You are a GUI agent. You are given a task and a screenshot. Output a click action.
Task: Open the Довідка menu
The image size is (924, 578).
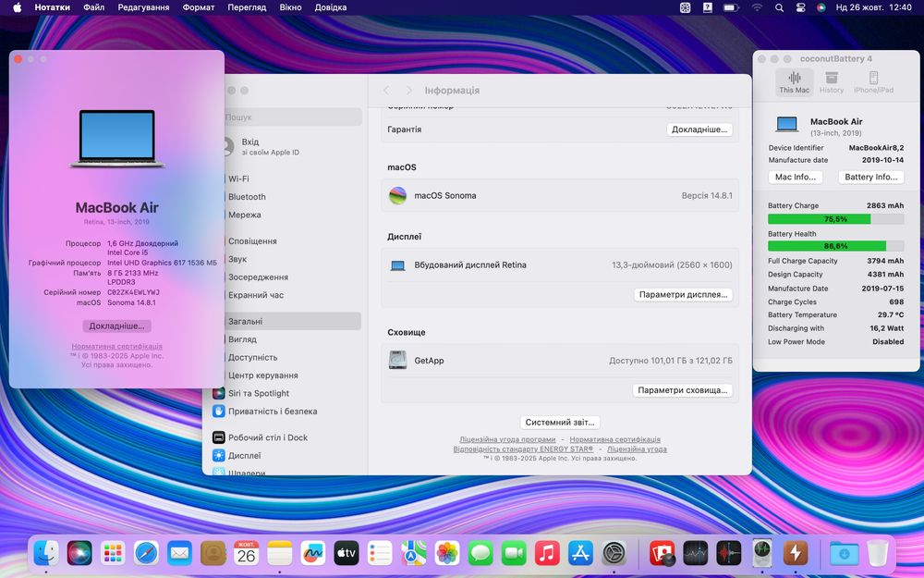coord(331,7)
